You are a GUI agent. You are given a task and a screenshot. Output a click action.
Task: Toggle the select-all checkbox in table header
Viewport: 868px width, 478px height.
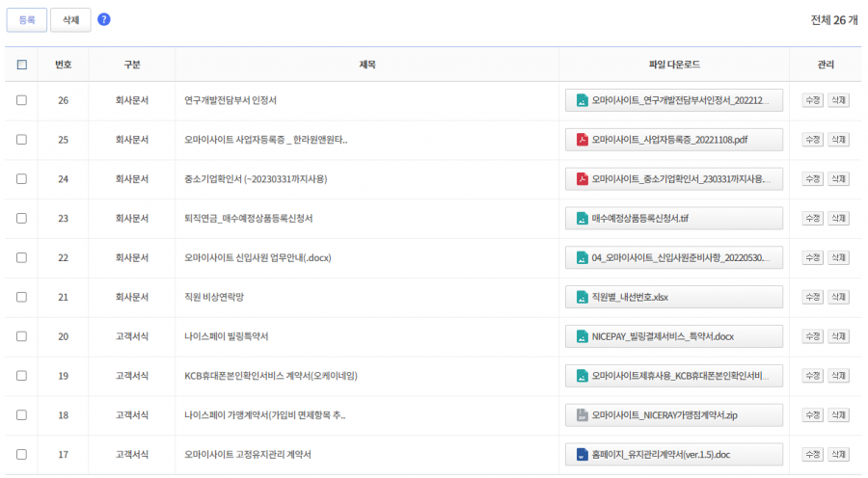pyautogui.click(x=21, y=65)
